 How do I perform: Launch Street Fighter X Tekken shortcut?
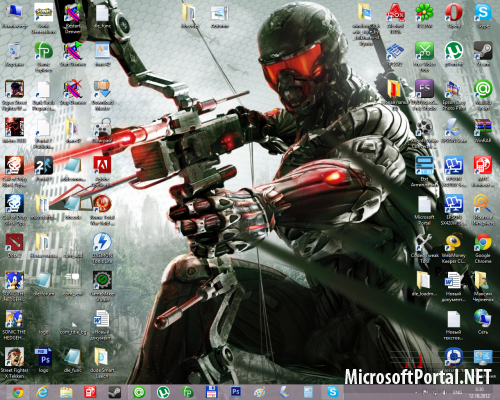coord(14,362)
